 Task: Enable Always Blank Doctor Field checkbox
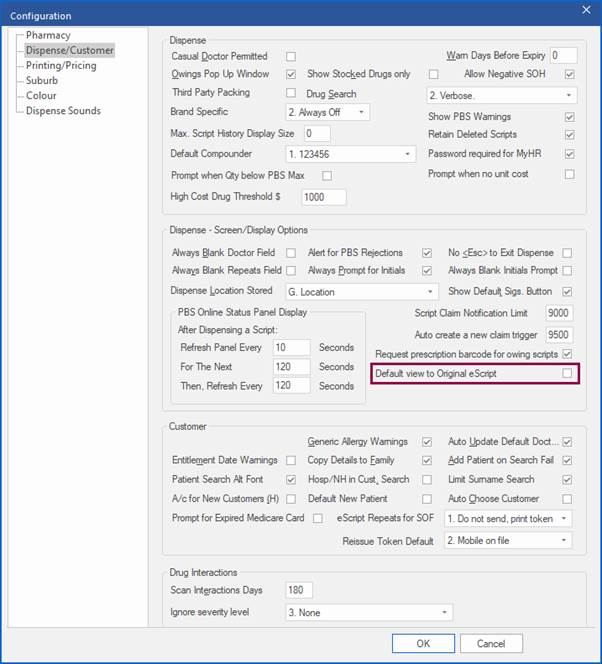tap(291, 253)
